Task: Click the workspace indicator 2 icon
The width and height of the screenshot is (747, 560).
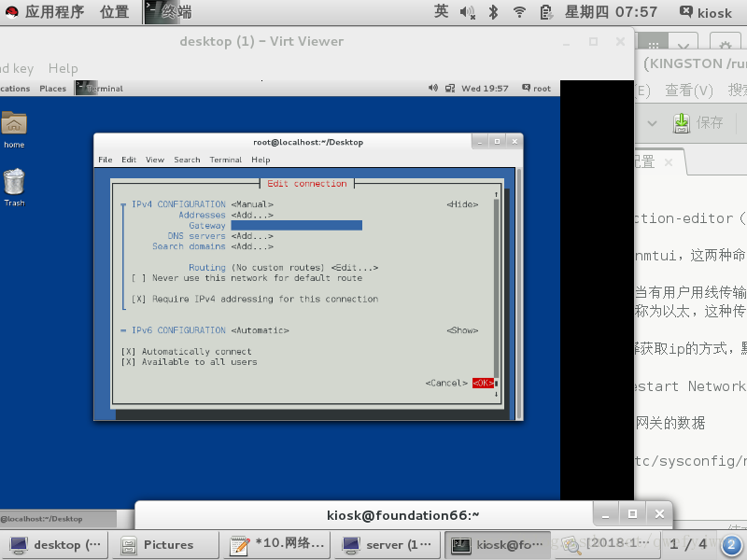Action: pyautogui.click(x=732, y=545)
